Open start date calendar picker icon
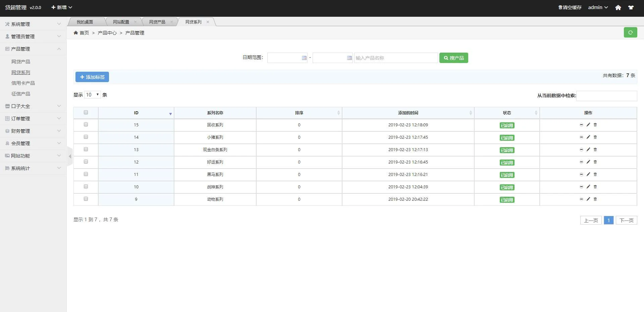Viewport: 644px width, 312px height. tap(304, 58)
